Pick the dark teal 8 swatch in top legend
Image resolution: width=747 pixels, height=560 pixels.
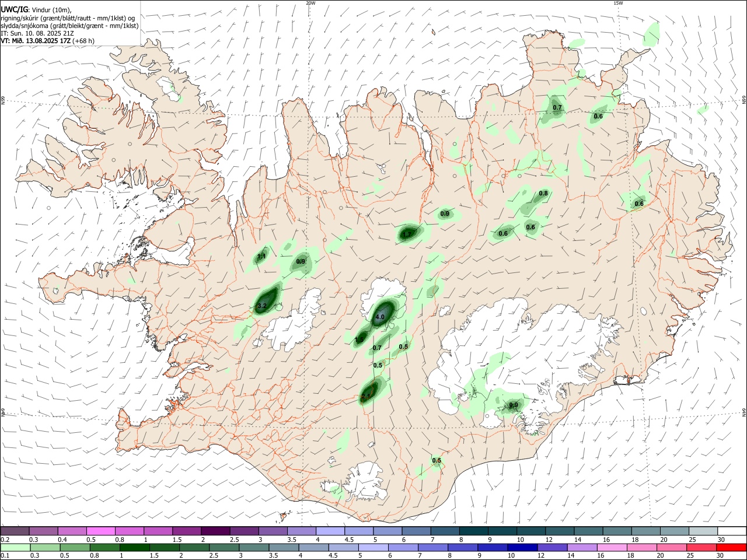(473, 531)
